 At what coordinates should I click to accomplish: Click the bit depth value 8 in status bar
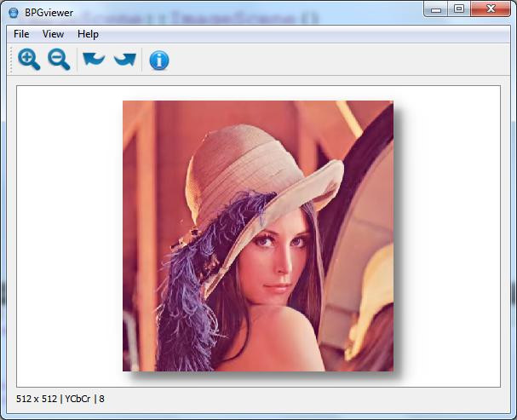(102, 399)
